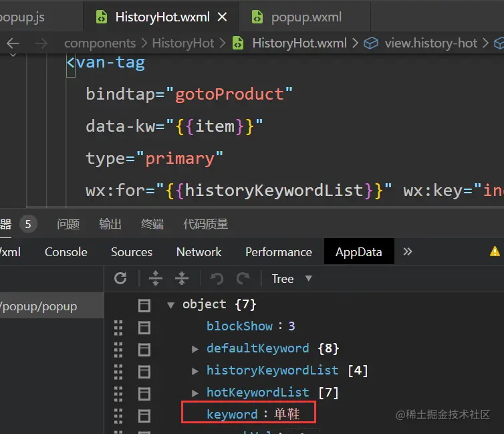
Task: Close the HistoryHot.wxml tab
Action: [x=222, y=17]
